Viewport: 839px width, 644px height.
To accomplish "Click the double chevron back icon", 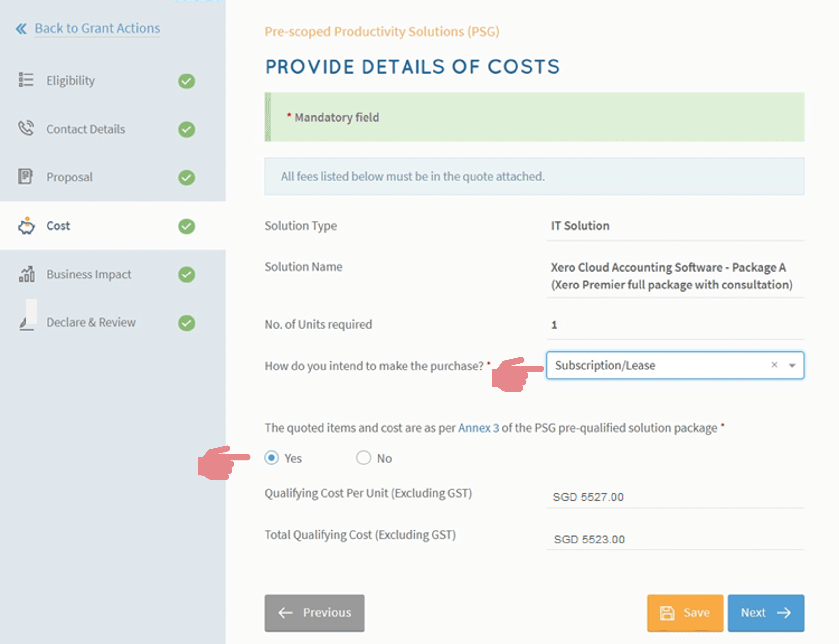I will (x=21, y=28).
